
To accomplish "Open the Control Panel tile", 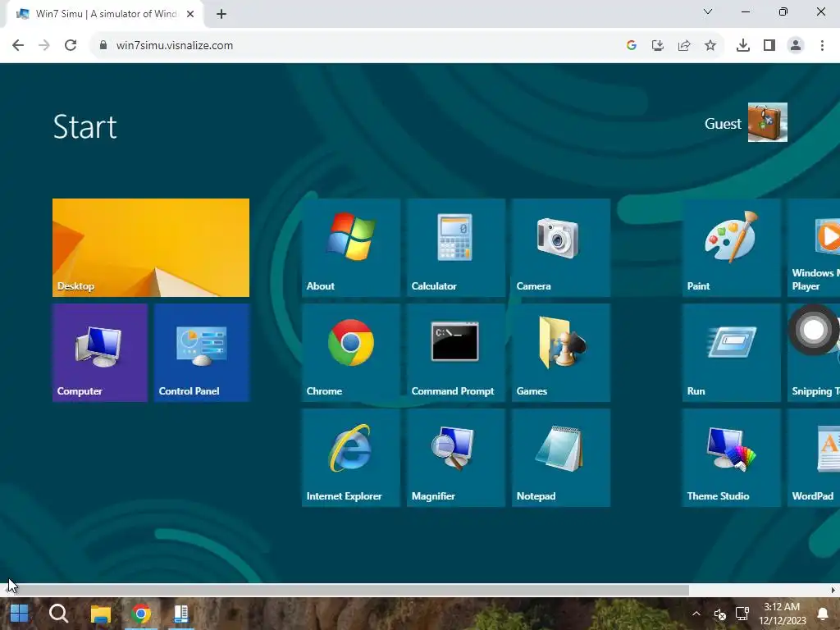I will coord(202,353).
